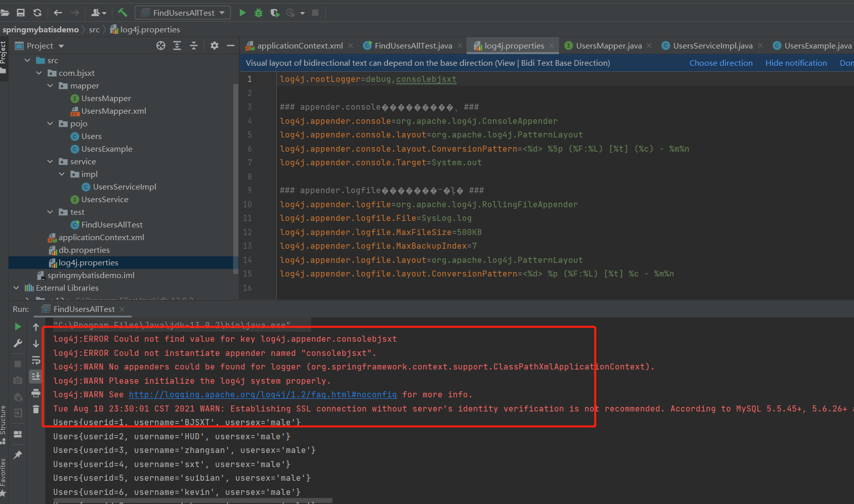This screenshot has width=854, height=504.
Task: Open the user account dropdown in toolbar
Action: (x=99, y=13)
